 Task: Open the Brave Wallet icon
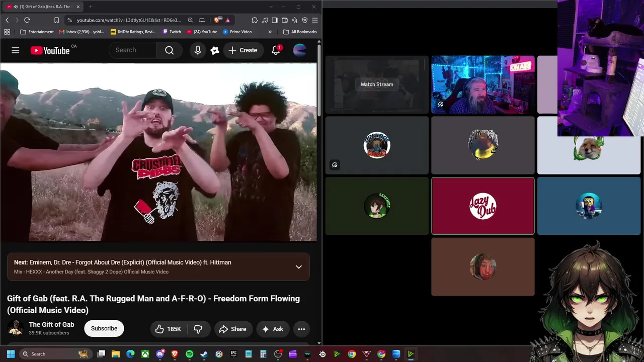tap(285, 20)
